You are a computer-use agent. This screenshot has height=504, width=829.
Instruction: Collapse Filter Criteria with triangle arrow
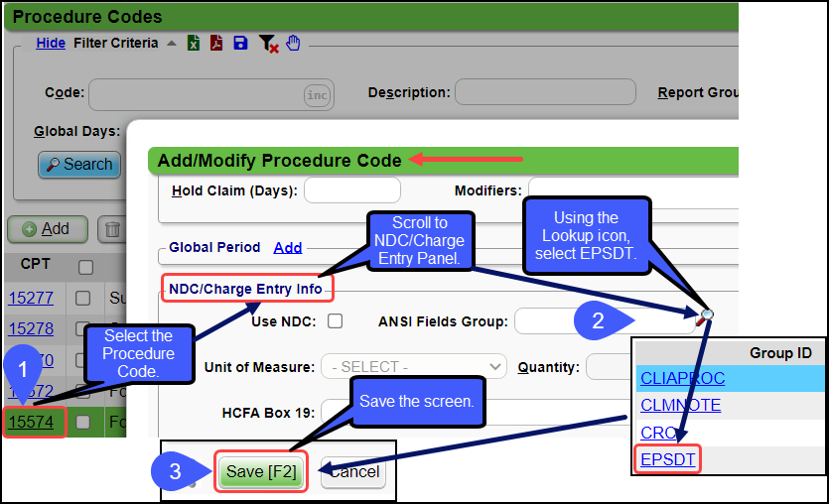tap(171, 43)
